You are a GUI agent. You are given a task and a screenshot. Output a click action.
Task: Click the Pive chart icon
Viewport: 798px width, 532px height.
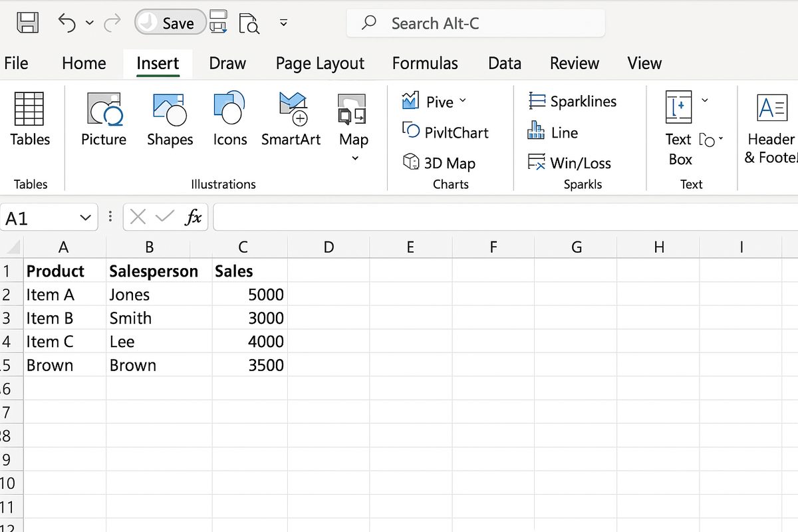tap(410, 101)
